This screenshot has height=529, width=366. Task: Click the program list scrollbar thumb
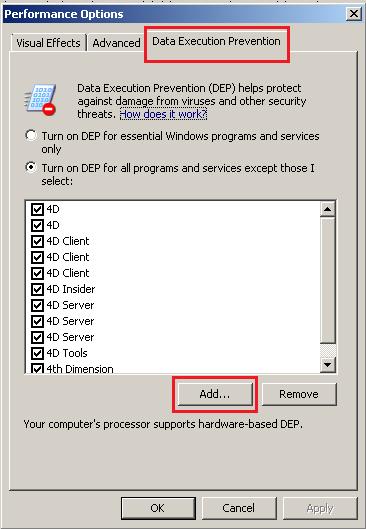point(327,280)
